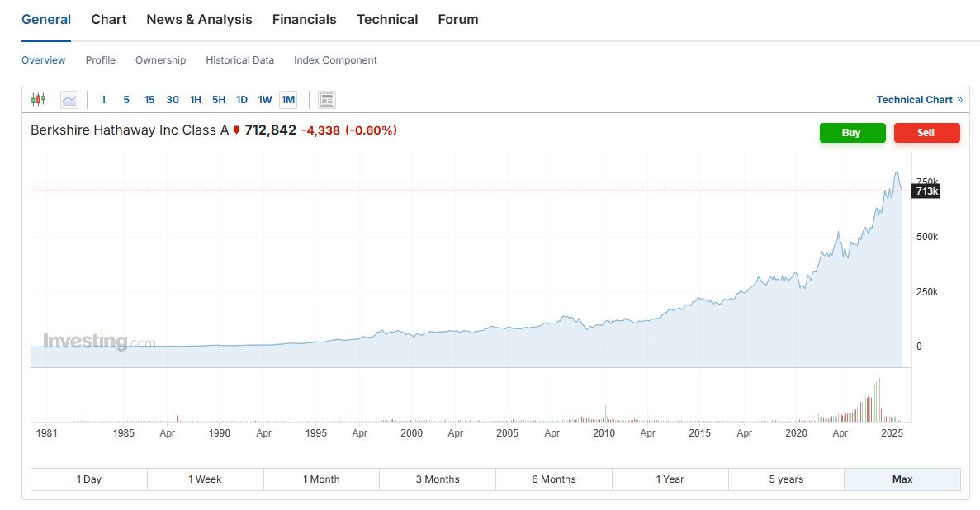The image size is (980, 510).
Task: Open the Technical tab
Action: coord(387,19)
